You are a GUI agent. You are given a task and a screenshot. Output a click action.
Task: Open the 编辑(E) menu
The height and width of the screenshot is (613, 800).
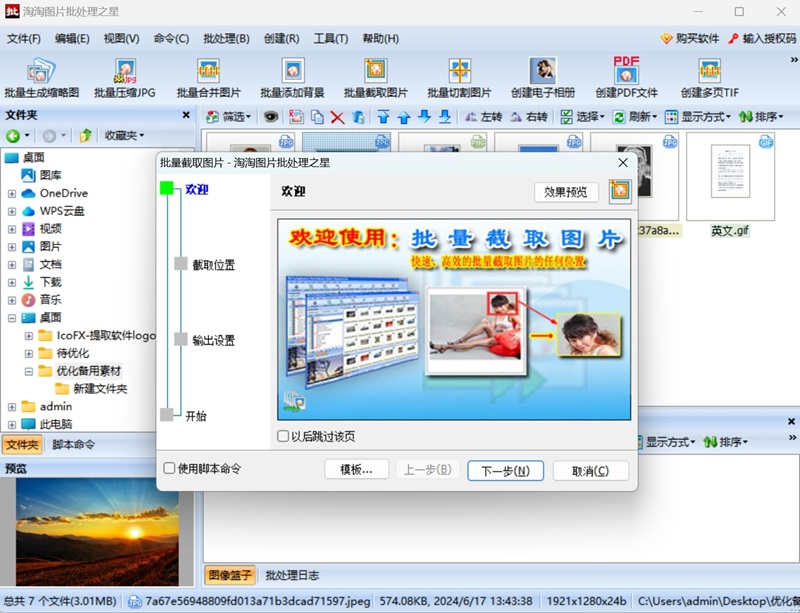[x=72, y=38]
